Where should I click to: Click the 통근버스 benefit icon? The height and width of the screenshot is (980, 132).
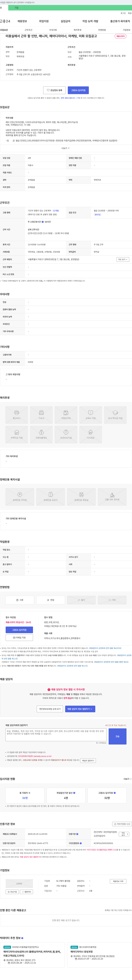click(x=17, y=415)
